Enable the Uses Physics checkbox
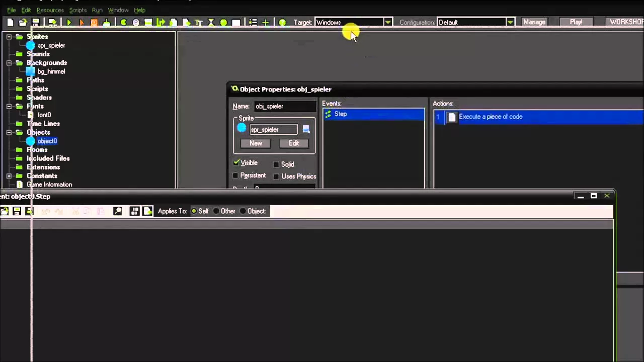This screenshot has height=362, width=644. coord(276,176)
